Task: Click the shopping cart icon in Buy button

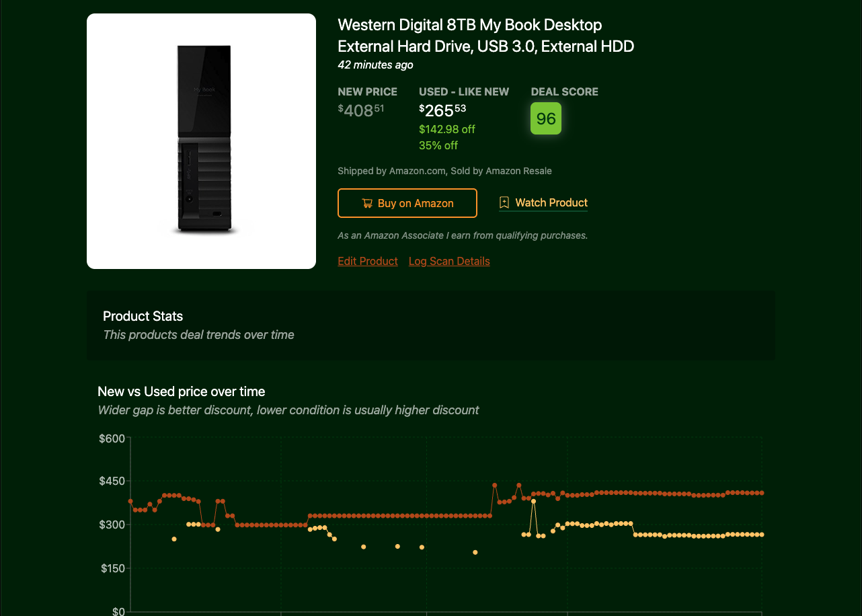Action: (x=367, y=203)
